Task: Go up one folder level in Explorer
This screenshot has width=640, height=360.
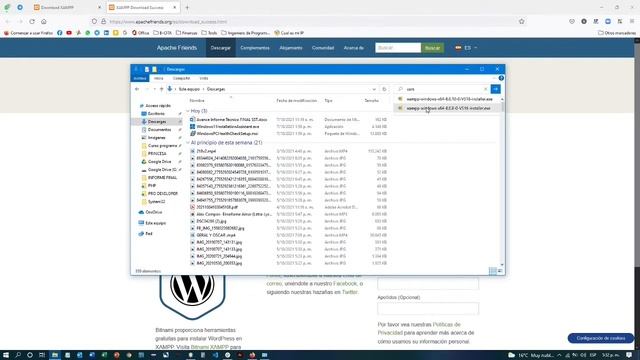Action: click(162, 89)
